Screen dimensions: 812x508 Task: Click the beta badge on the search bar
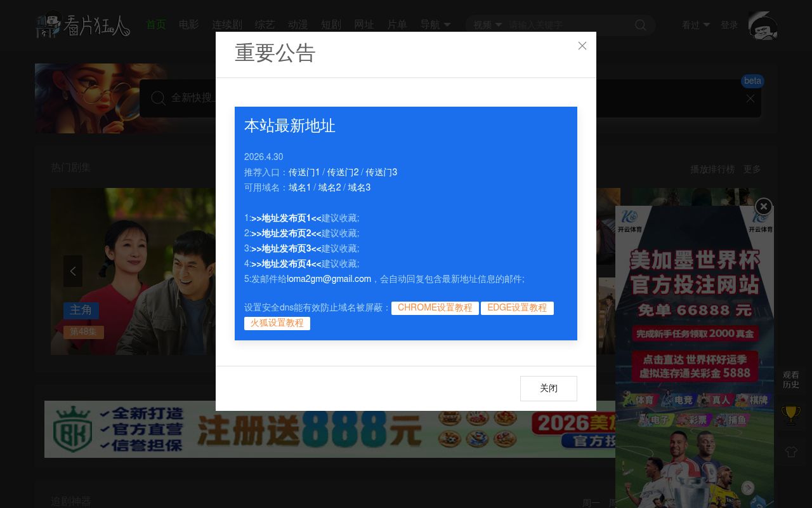(753, 81)
